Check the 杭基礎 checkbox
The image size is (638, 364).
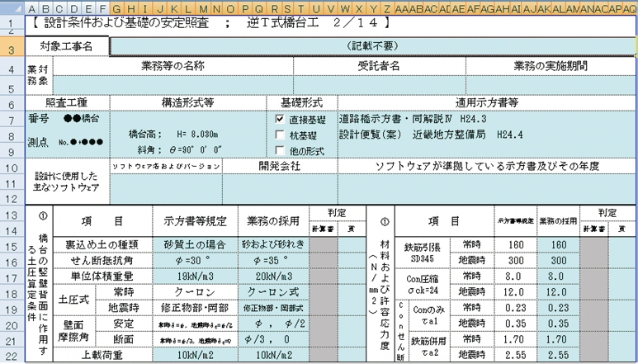coord(280,135)
